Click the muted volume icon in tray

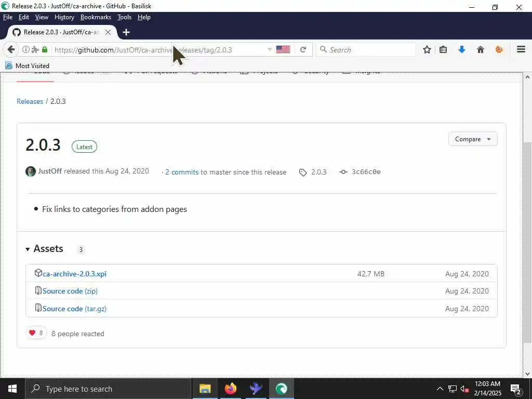[464, 389]
